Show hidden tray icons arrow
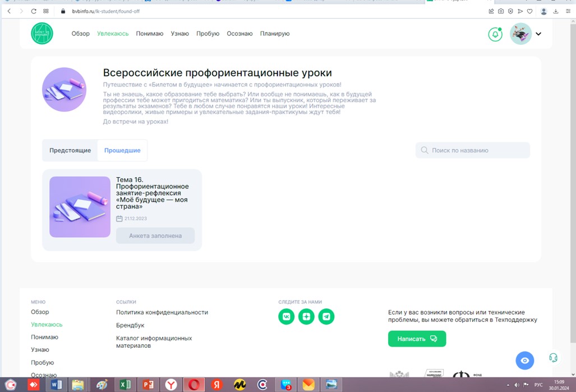 pos(508,385)
